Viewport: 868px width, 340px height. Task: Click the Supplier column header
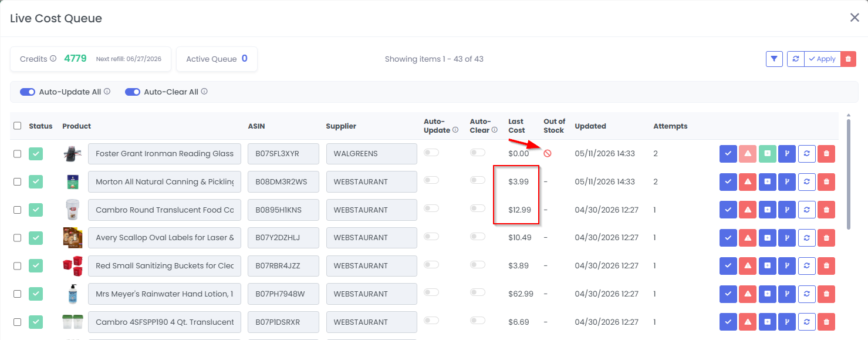pos(341,126)
